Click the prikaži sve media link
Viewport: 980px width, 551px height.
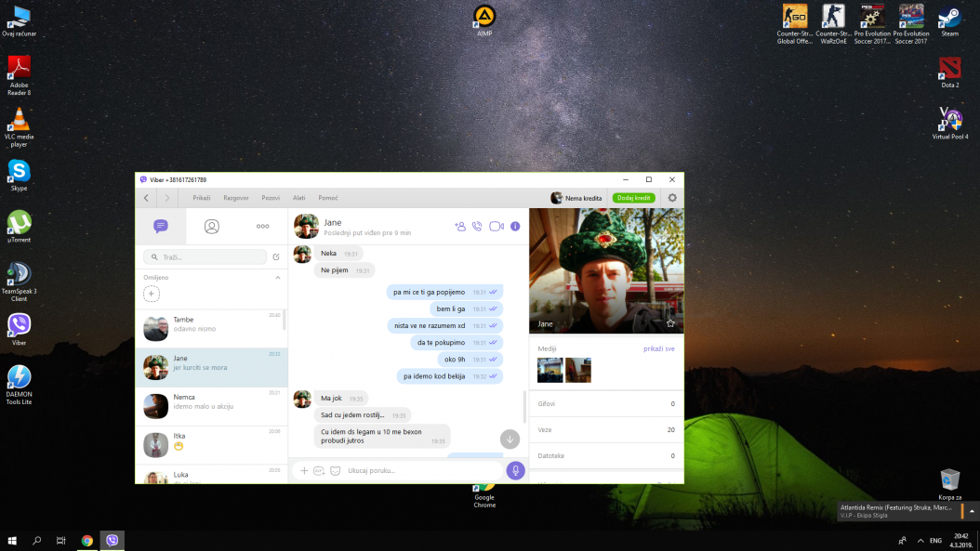pos(658,348)
